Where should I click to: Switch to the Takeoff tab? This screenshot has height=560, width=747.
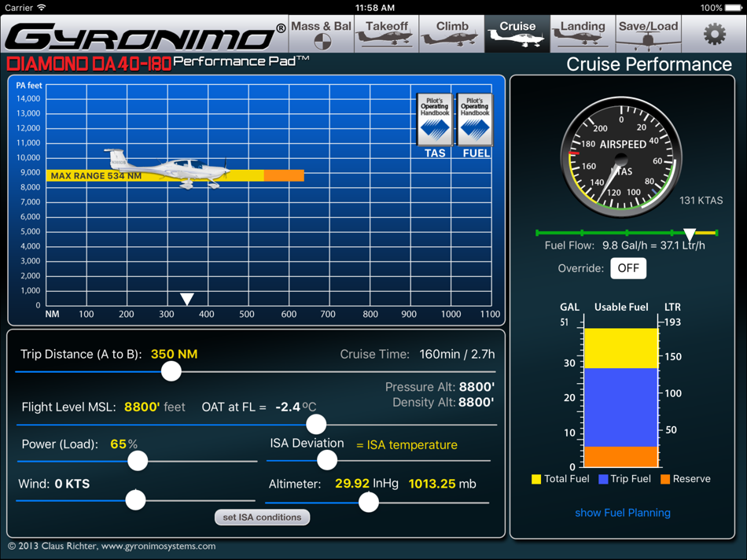386,33
